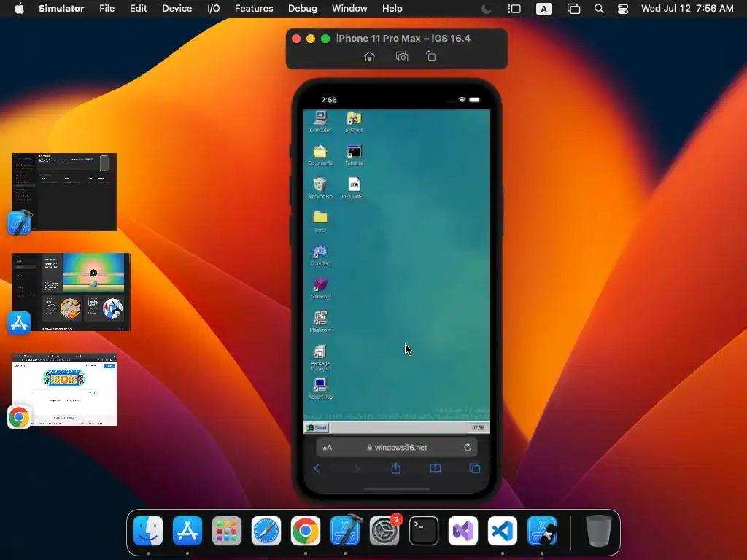Open the Edit menu
This screenshot has height=560, width=747.
click(x=138, y=9)
